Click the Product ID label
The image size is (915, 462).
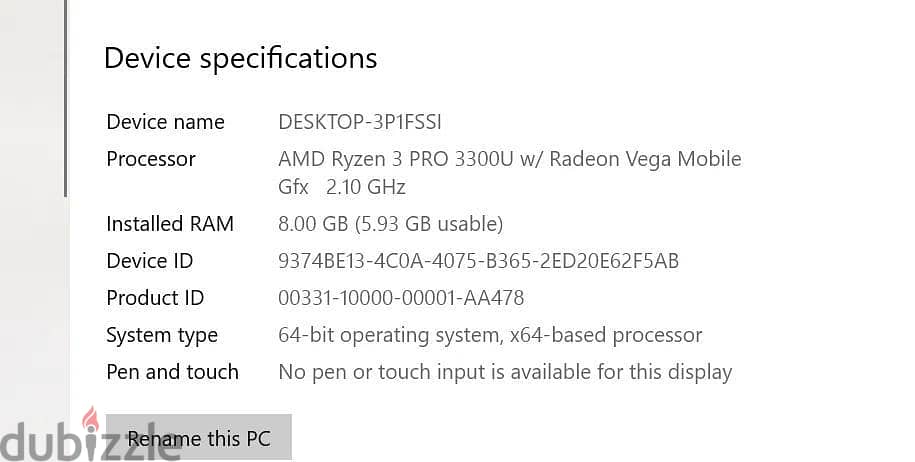(155, 298)
